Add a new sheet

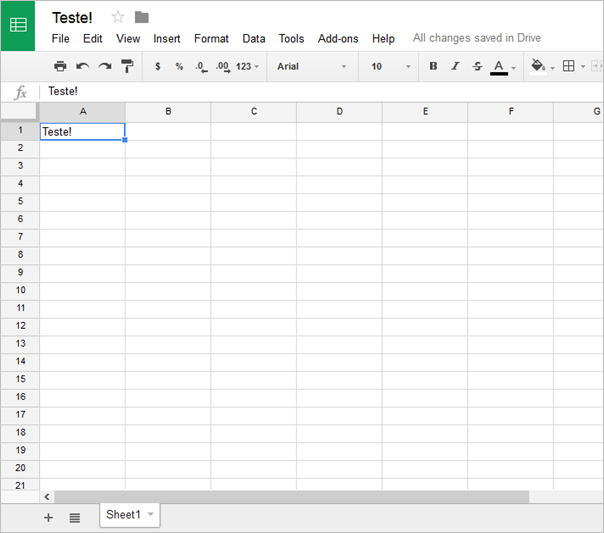click(49, 518)
